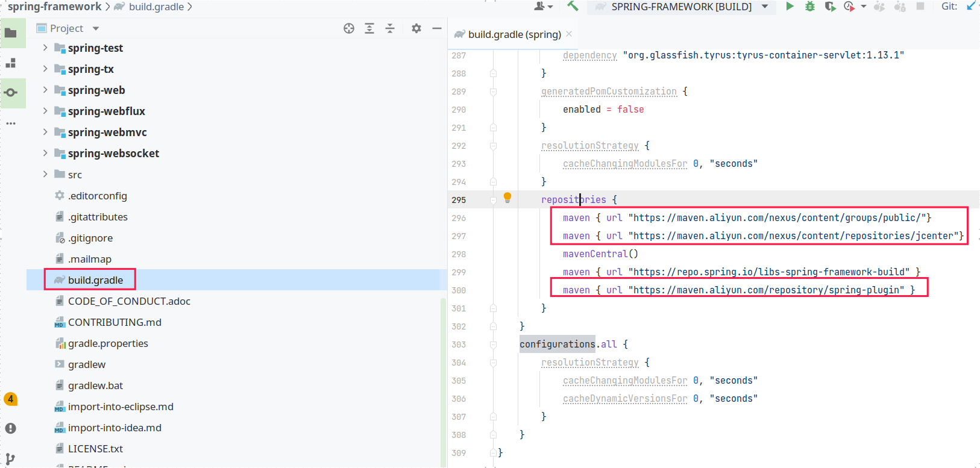Select CODE_OF_CONDUCT.adoc file

[x=129, y=301]
